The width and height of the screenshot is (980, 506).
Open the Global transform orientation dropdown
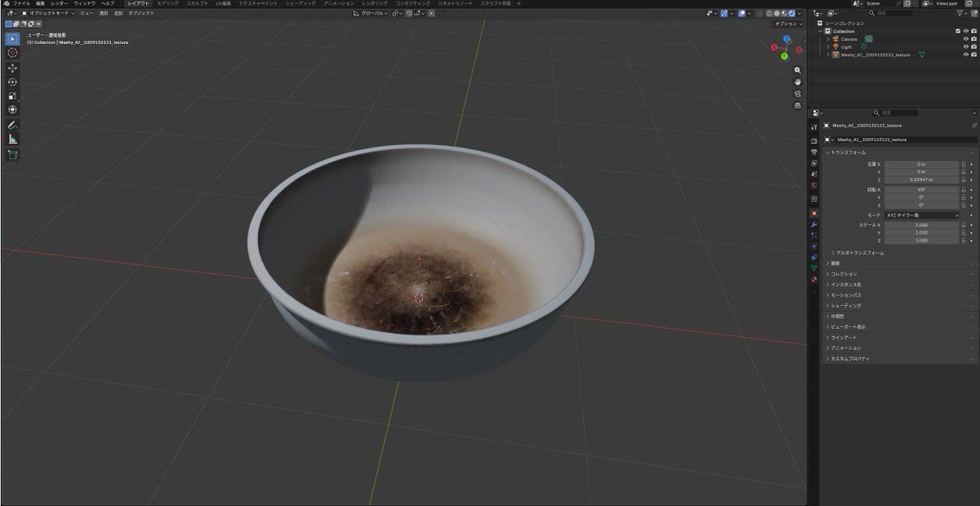click(x=370, y=13)
